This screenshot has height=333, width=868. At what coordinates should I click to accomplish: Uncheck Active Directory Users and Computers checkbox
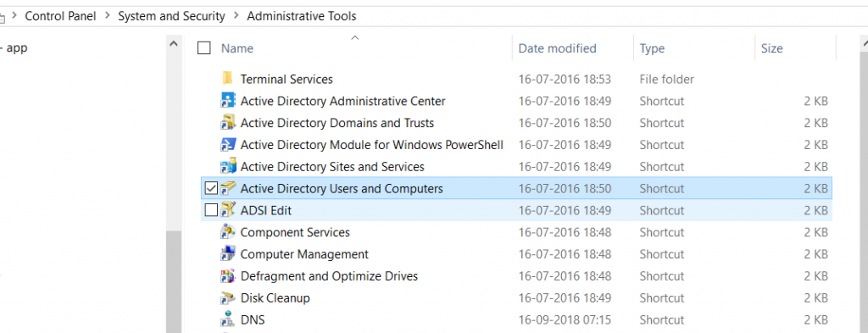click(x=211, y=189)
